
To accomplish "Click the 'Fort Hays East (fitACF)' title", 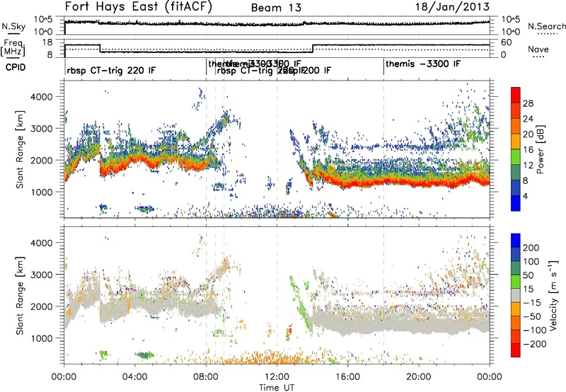I will pyautogui.click(x=139, y=6).
